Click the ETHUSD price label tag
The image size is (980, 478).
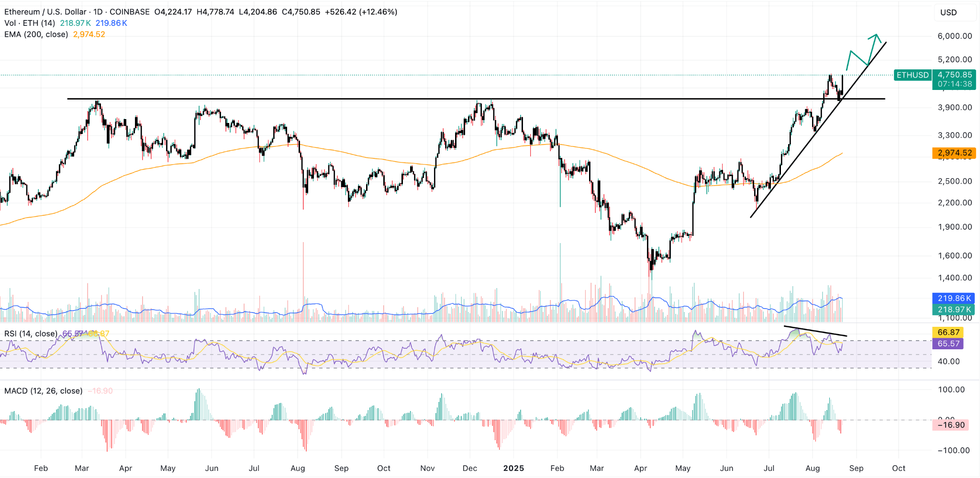(913, 75)
